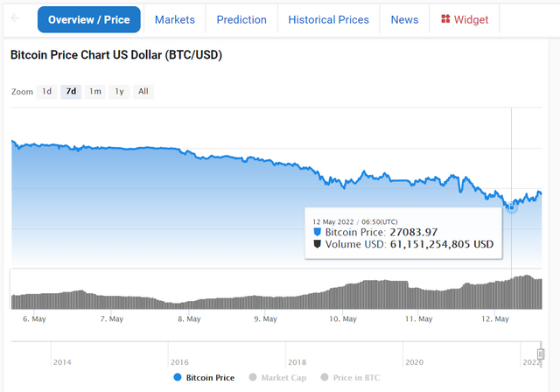Enable the Market Cap series legend
This screenshot has height=392, width=560.
[277, 377]
